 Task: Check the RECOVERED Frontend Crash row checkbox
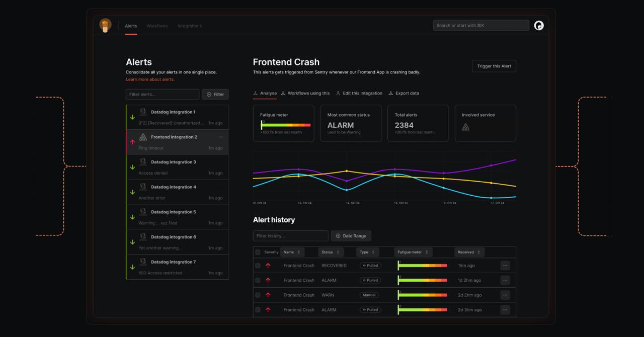[258, 266]
